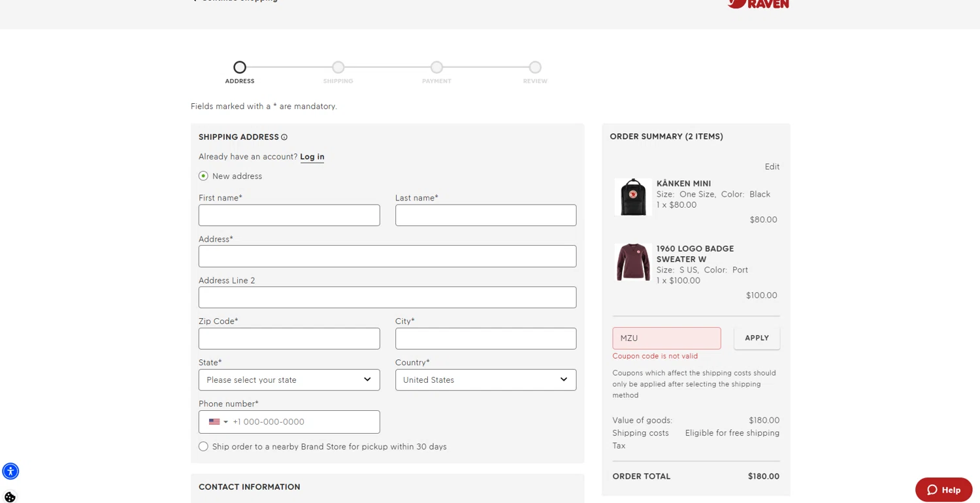Click the US flag icon in phone field

point(214,422)
